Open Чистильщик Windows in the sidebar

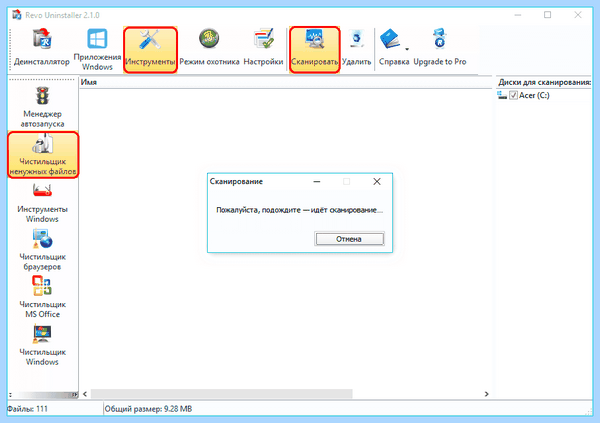coord(42,345)
